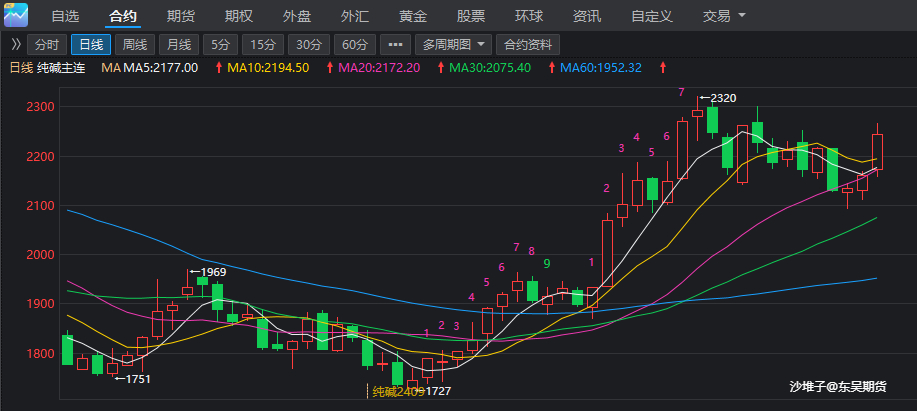Click red up arrow after MA20 value
917x411 pixels.
click(x=440, y=68)
